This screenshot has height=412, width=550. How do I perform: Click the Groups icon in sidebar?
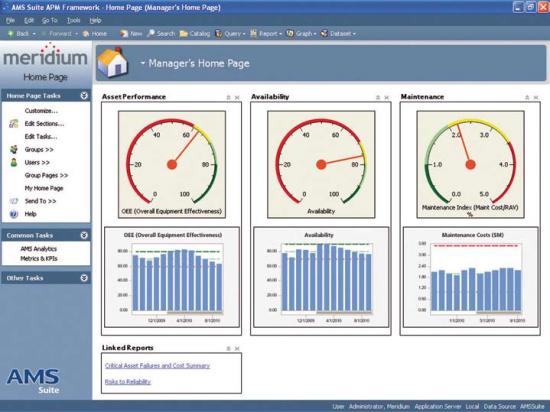tap(14, 149)
